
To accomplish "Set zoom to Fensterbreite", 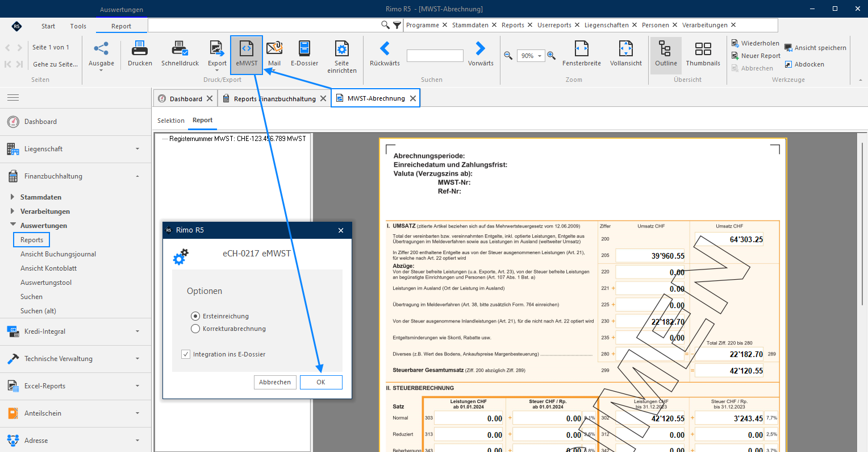I will click(582, 54).
